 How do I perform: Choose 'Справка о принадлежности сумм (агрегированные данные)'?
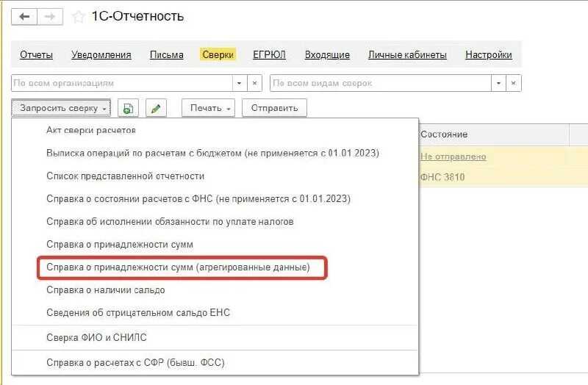(215, 267)
